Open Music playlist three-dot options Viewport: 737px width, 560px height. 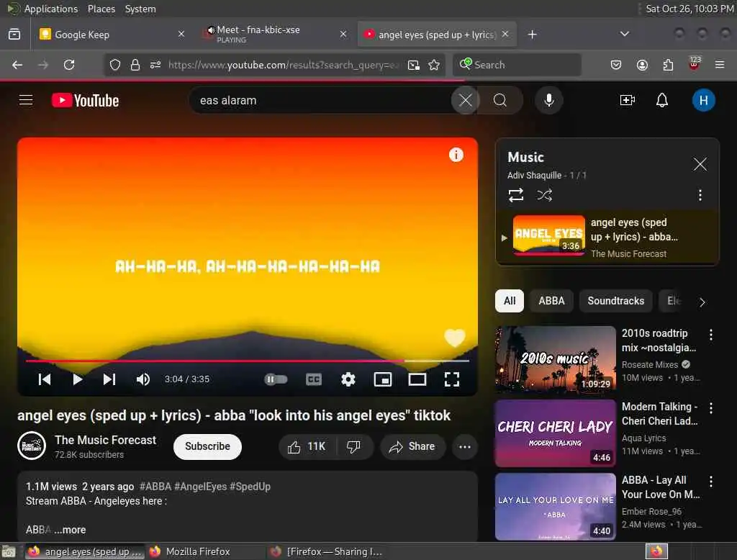(x=700, y=194)
